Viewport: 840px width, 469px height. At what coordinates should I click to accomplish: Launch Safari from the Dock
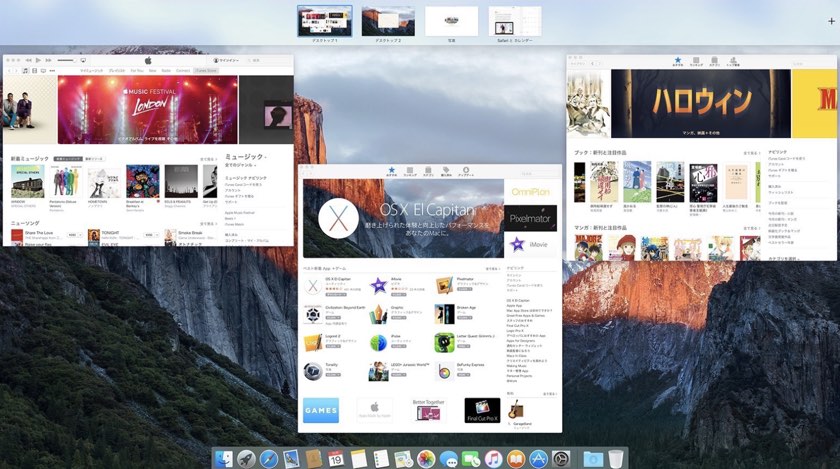(x=269, y=459)
